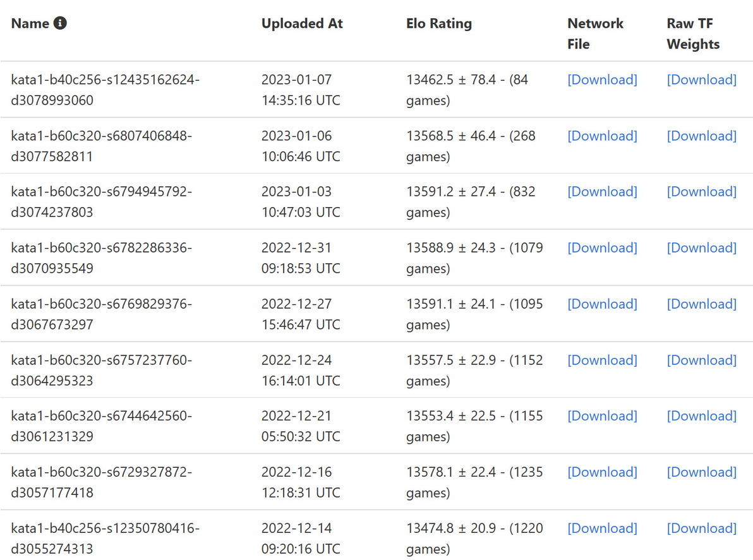Download network file for kata1-b60c320-s6757237760
This screenshot has height=560, width=753.
602,360
